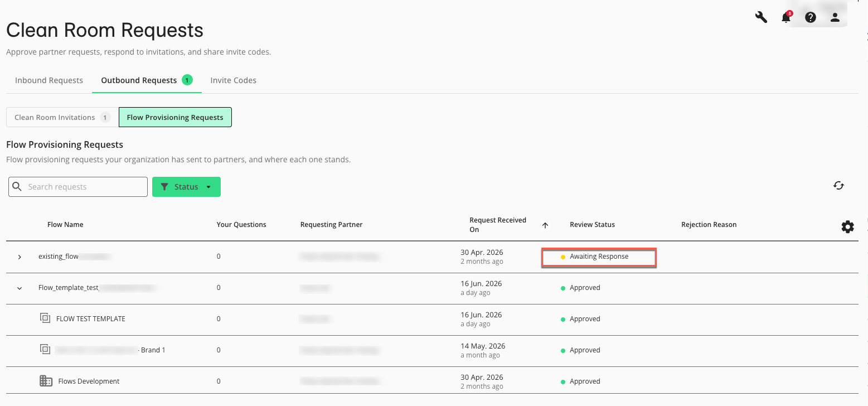The width and height of the screenshot is (868, 406).
Task: Open the help question mark icon
Action: click(811, 17)
